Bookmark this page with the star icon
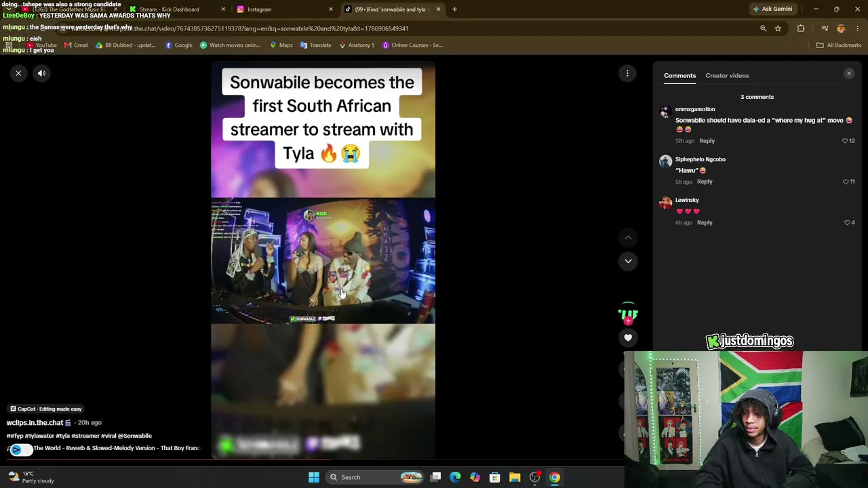 (778, 28)
